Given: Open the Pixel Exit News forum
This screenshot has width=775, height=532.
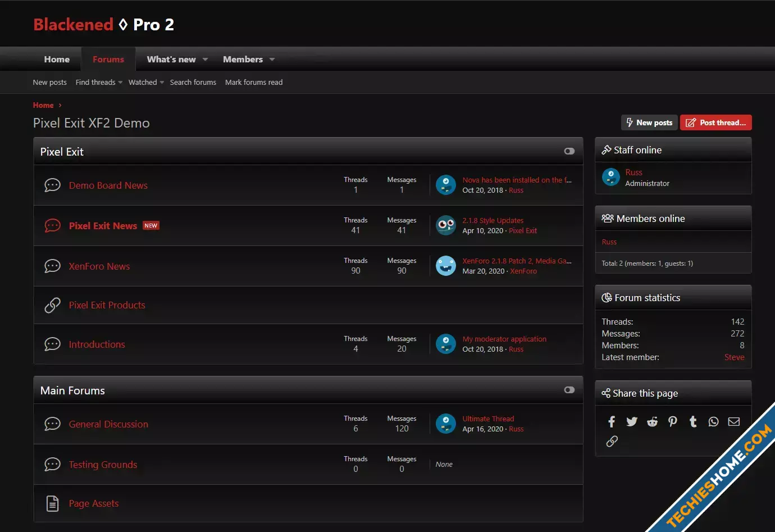Looking at the screenshot, I should point(103,226).
